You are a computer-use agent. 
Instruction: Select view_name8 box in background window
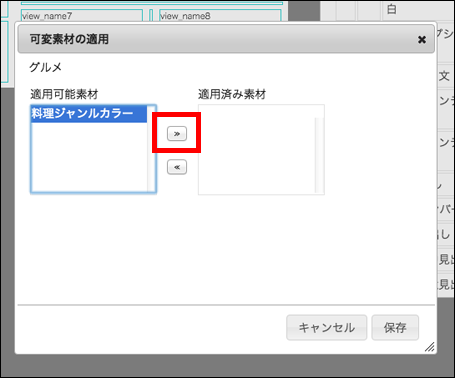220,16
